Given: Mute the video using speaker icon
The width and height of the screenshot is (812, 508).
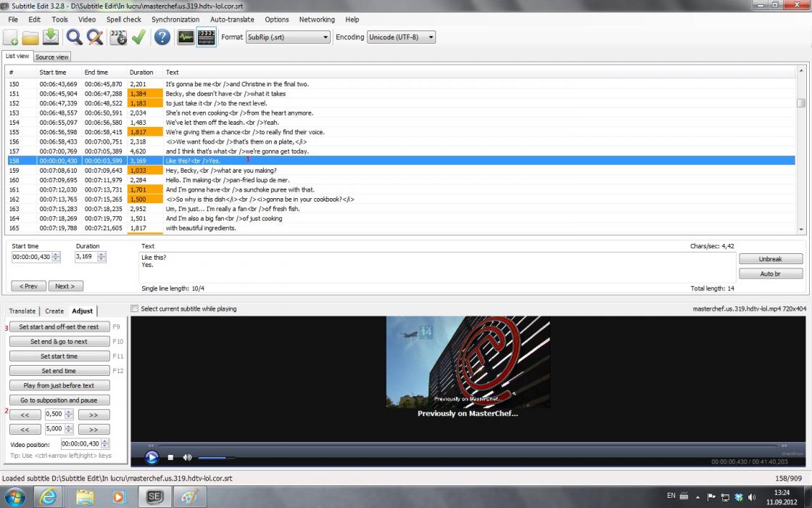Looking at the screenshot, I should click(187, 457).
